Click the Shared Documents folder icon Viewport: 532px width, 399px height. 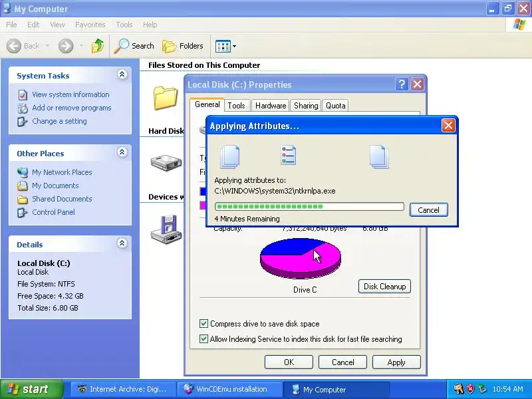pos(23,199)
